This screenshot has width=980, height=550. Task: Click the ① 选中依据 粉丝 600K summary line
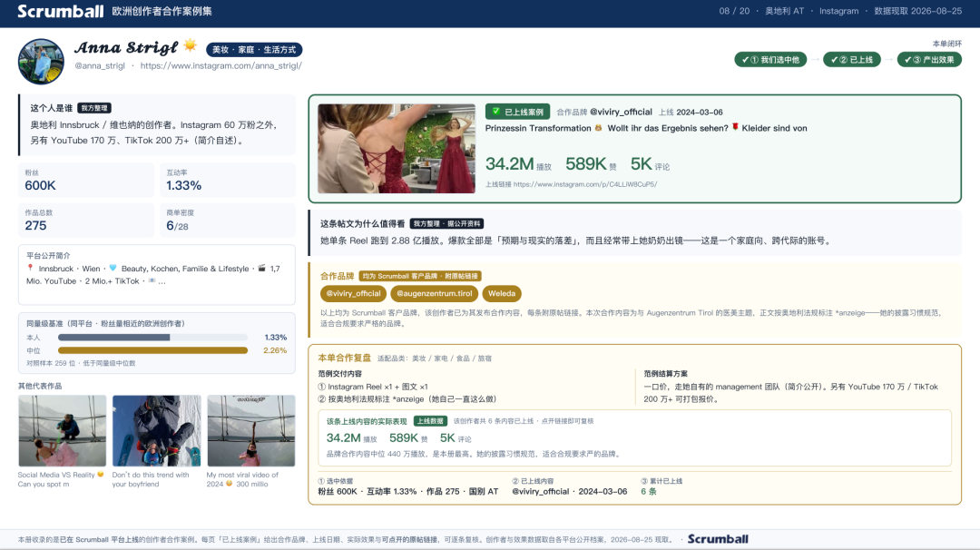coord(408,486)
